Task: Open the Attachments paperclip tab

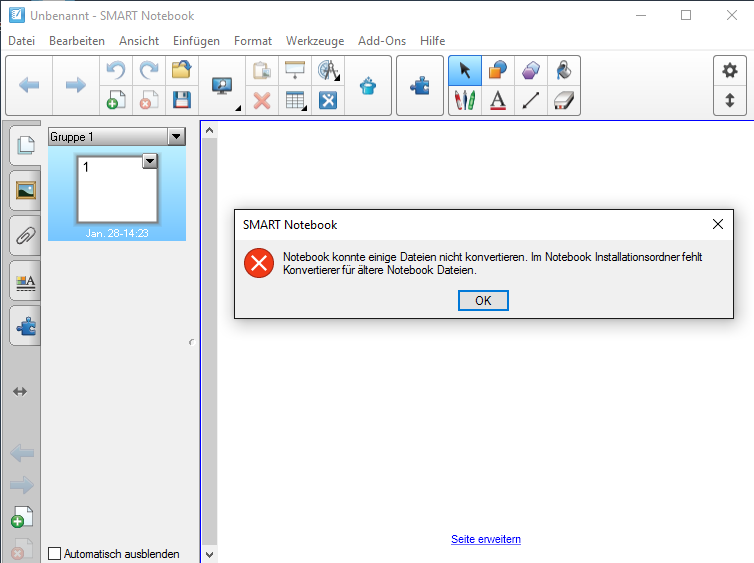Action: (25, 236)
